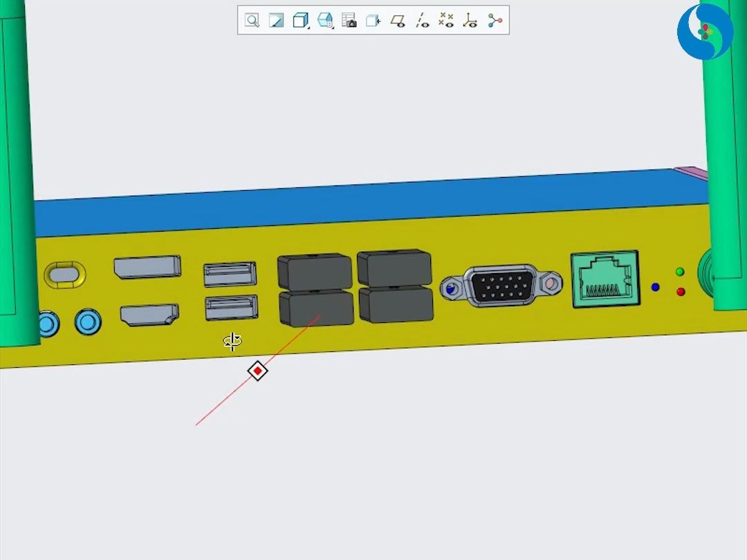
Task: Click the cube with arrow view icon
Action: (x=373, y=21)
